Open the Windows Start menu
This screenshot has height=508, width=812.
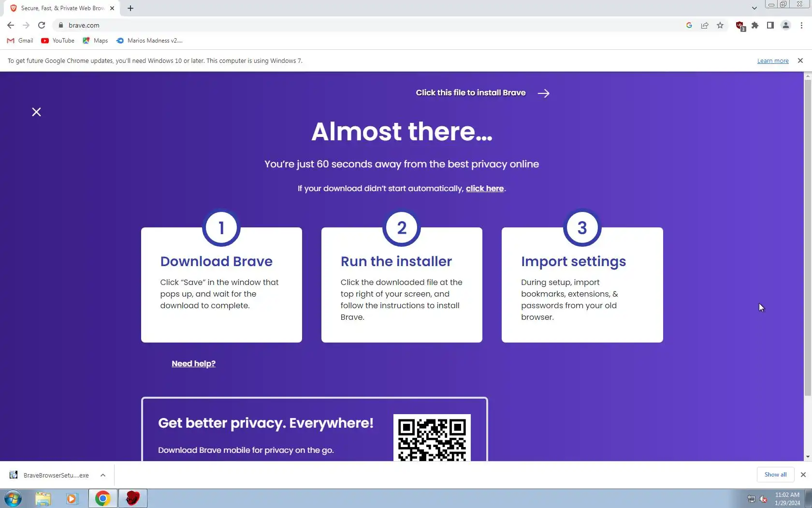13,498
